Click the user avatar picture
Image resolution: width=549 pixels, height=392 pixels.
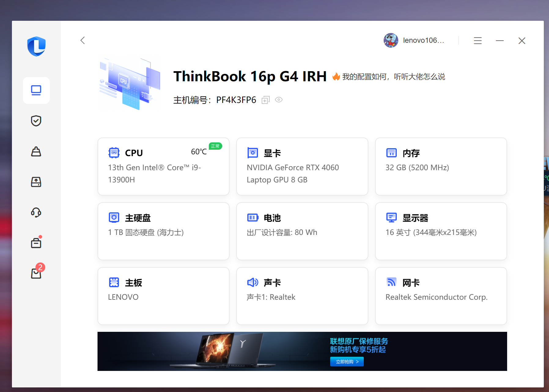(391, 40)
